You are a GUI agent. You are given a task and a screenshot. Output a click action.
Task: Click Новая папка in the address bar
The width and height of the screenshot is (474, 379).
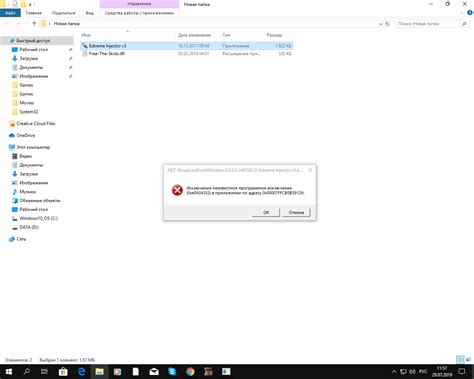coord(67,24)
